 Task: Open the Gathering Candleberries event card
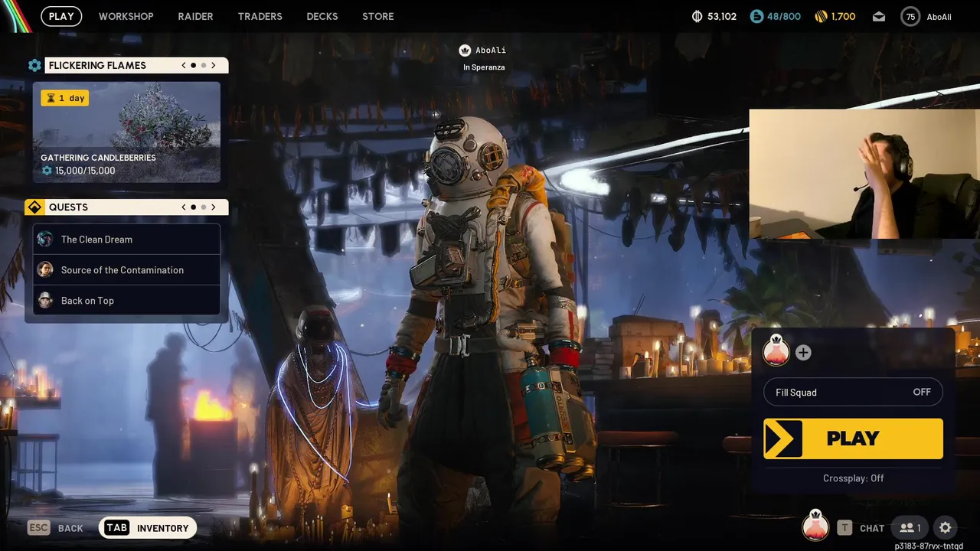pos(126,132)
